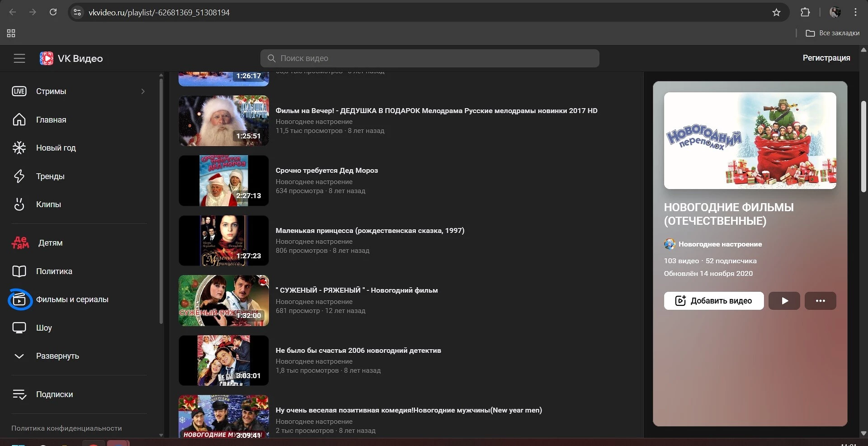This screenshot has height=446, width=868.
Task: Open Стримы live icon in sidebar
Action: click(19, 91)
